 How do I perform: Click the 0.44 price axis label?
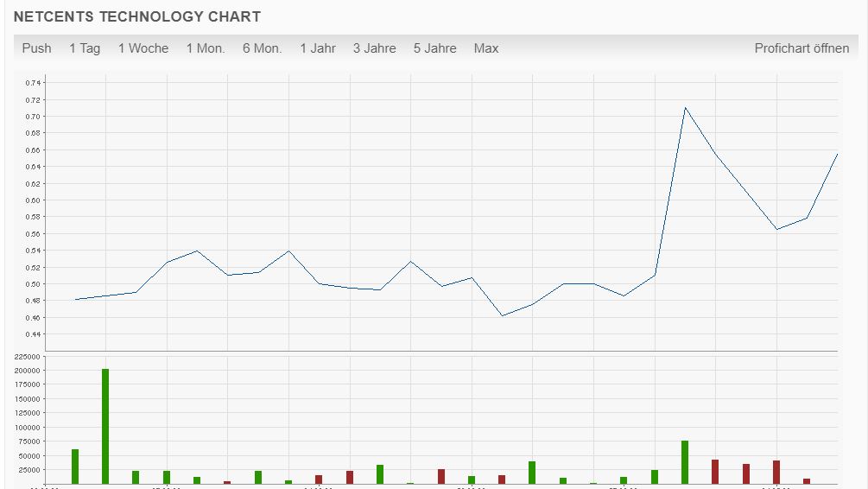[33, 334]
